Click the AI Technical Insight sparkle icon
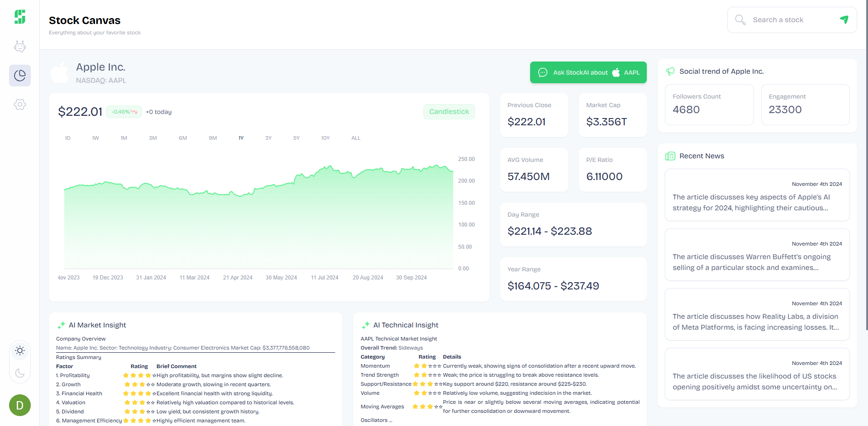The image size is (868, 426). (365, 325)
